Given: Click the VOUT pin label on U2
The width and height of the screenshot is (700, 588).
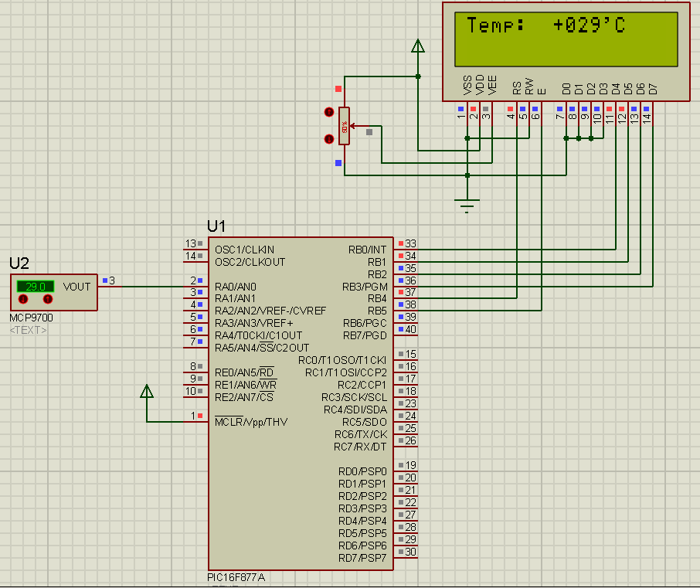Looking at the screenshot, I should [76, 287].
